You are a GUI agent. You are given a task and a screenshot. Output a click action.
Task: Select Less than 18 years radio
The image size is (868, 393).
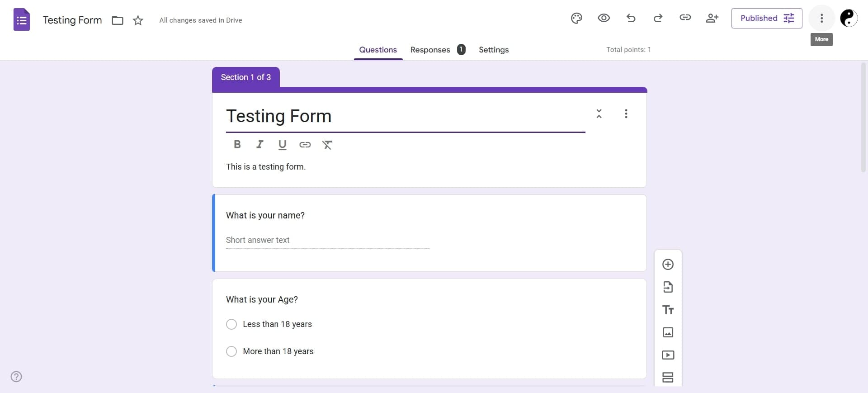click(x=231, y=324)
